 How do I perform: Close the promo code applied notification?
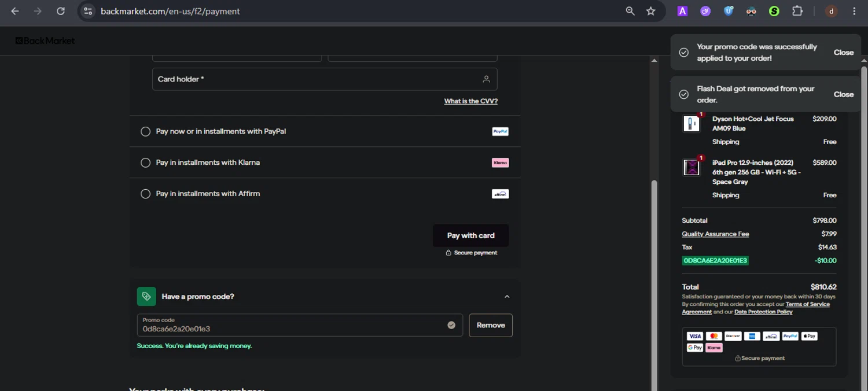(x=843, y=53)
